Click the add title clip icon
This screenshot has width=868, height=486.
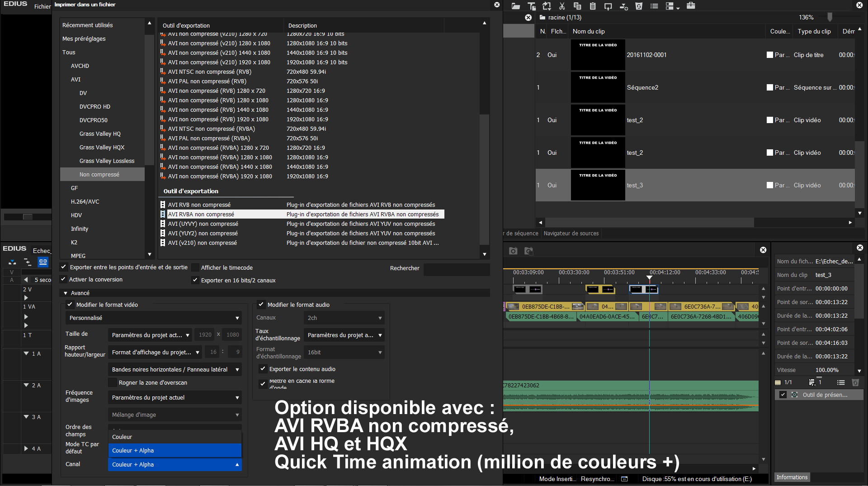pos(532,6)
